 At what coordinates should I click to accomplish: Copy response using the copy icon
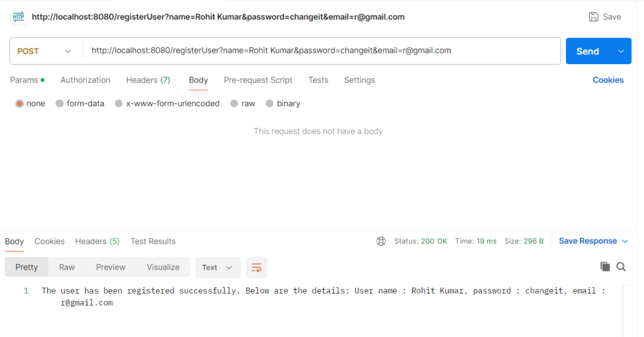click(605, 267)
